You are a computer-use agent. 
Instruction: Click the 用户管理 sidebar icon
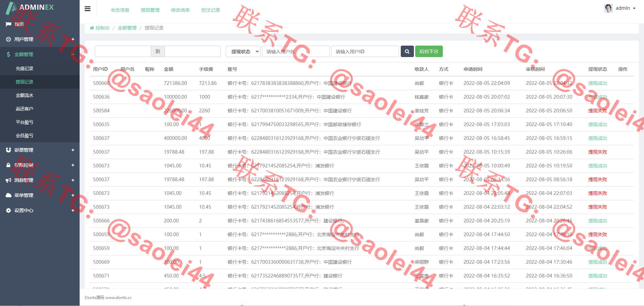(8, 39)
